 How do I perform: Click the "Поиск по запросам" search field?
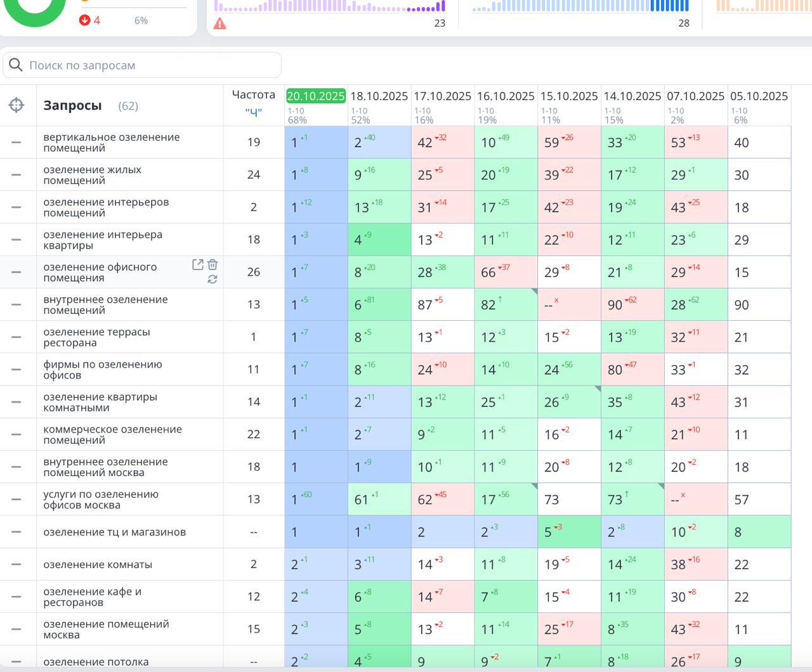coord(142,65)
